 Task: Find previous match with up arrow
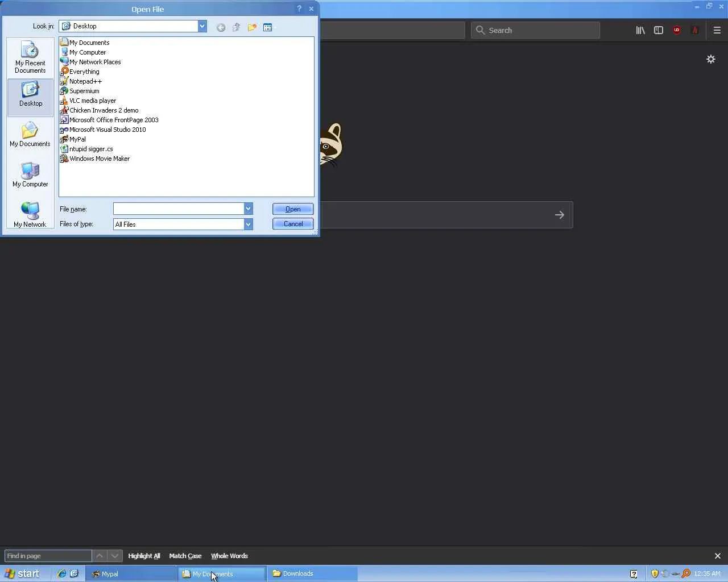click(x=100, y=556)
